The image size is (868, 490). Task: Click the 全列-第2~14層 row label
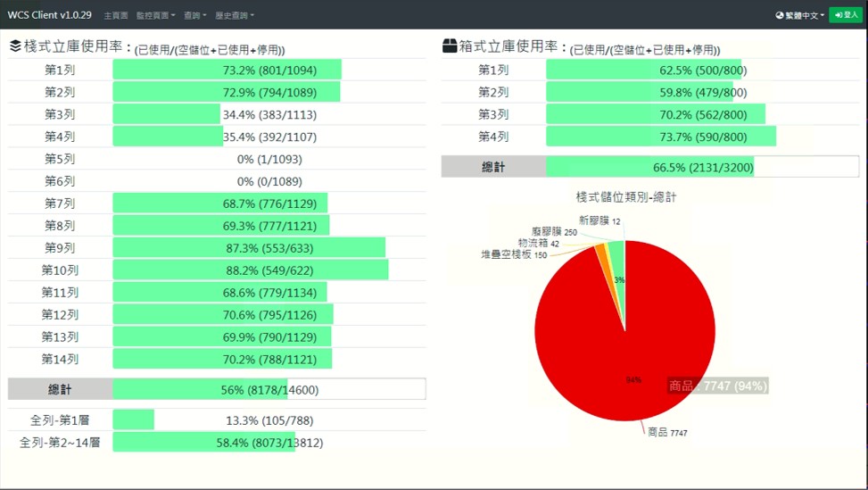pos(60,443)
